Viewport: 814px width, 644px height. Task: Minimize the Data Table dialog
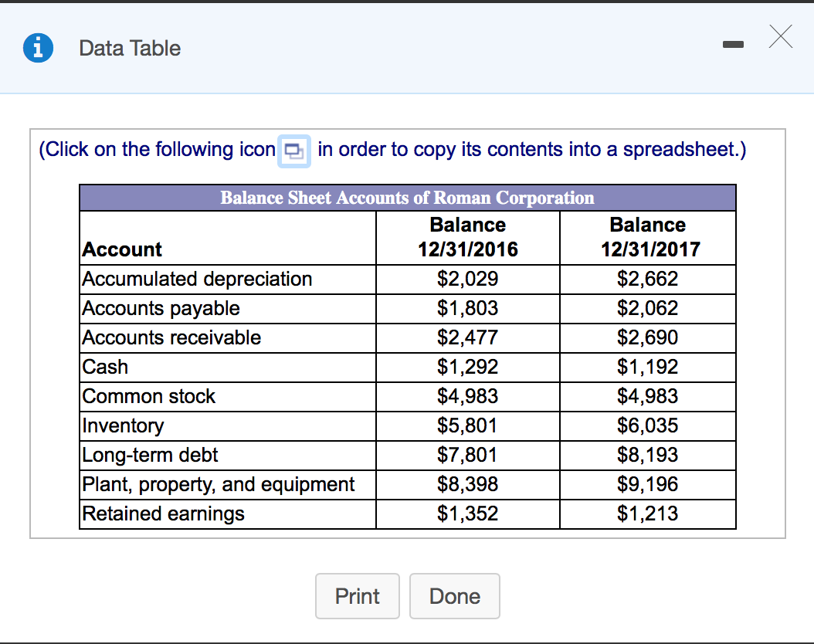733,45
